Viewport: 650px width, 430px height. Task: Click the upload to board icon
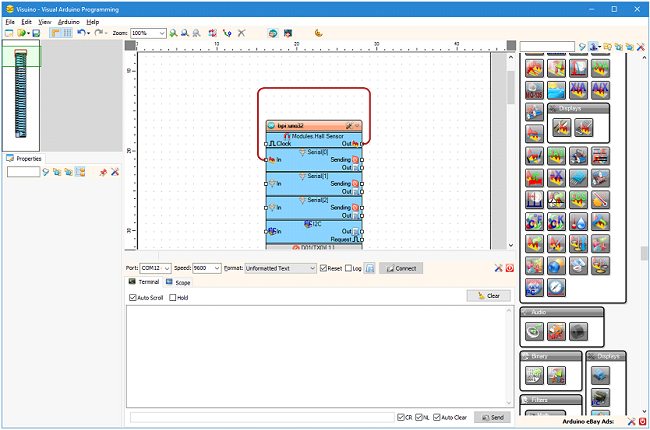[288, 33]
